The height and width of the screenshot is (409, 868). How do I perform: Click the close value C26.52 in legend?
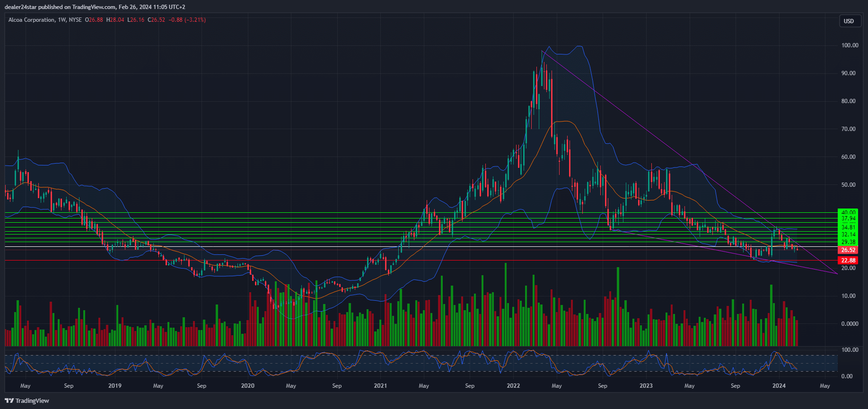157,20
